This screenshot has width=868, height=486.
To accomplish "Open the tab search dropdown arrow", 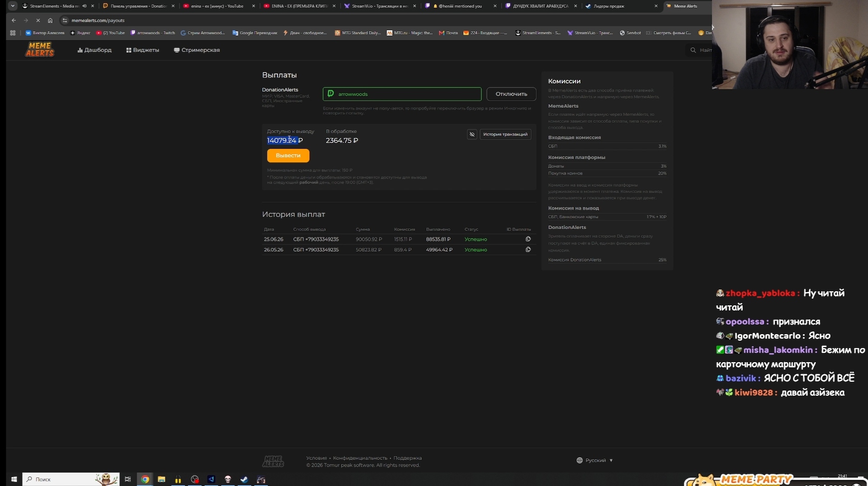I will (13, 6).
